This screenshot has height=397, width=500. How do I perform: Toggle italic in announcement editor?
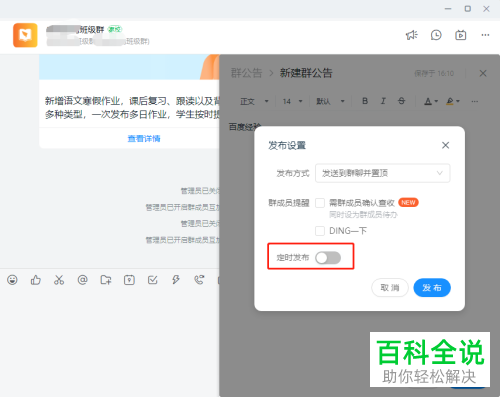point(383,101)
